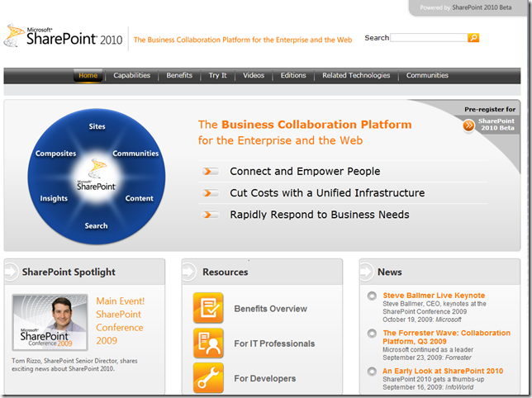Select Try It in navigation bar
This screenshot has width=532, height=398.
pyautogui.click(x=217, y=75)
